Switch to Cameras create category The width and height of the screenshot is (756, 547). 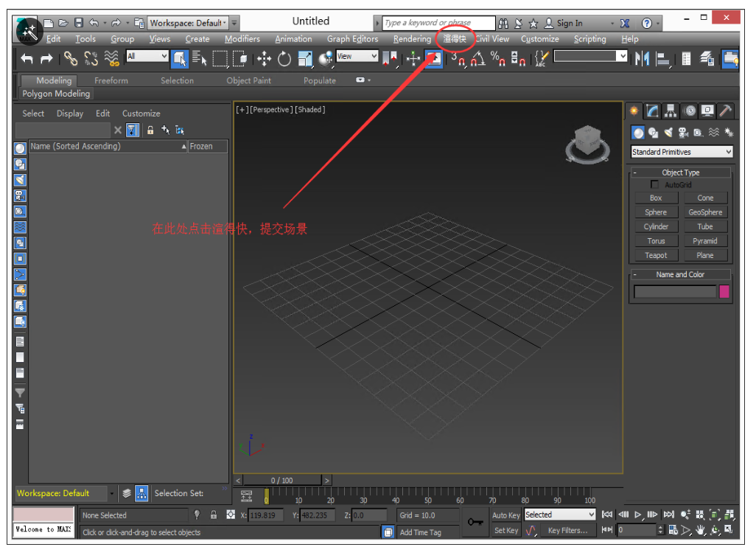click(x=683, y=133)
